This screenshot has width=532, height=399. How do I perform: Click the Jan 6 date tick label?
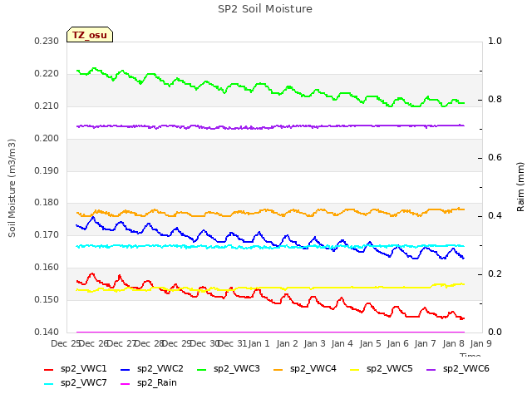pos(397,343)
